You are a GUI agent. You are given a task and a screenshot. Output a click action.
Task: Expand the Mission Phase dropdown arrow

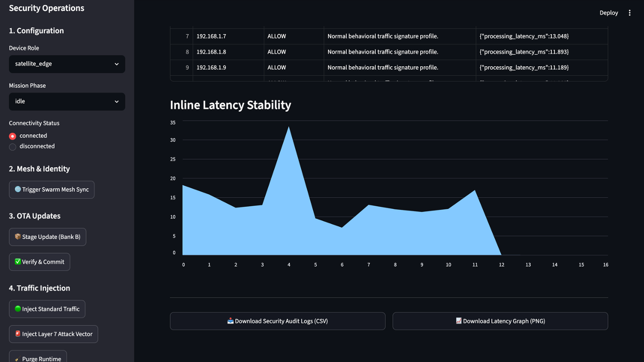pyautogui.click(x=116, y=102)
